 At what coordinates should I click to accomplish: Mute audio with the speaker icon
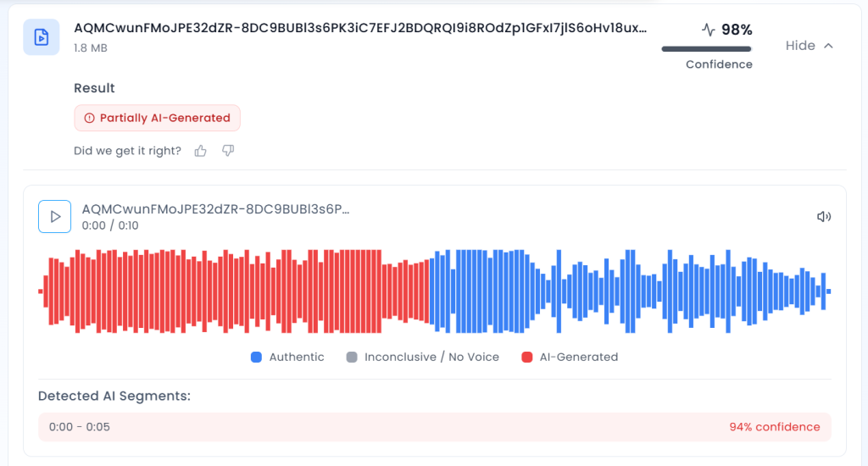pyautogui.click(x=824, y=216)
